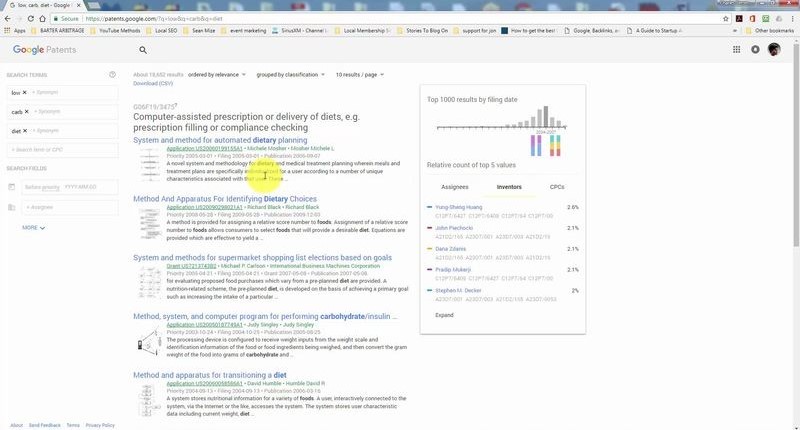
Task: Open search terms help icon
Action: 112,75
